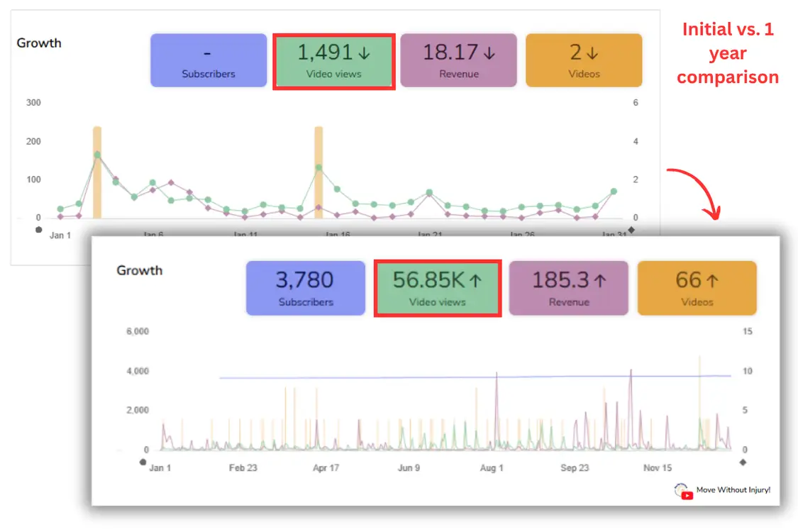Select the diamond marker ending the yearly chart range

pos(743,462)
